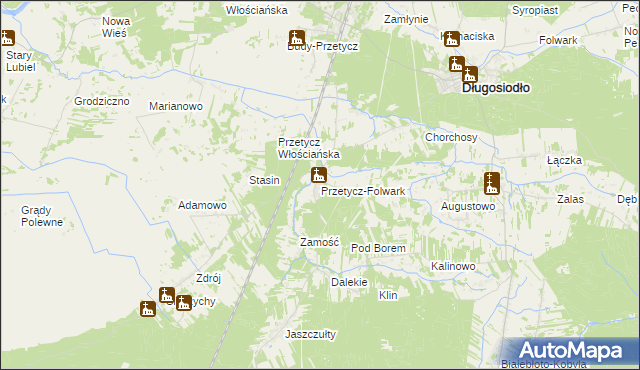The width and height of the screenshot is (640, 370).
Task: Click the Jaszczułty label
Action: pos(310,335)
